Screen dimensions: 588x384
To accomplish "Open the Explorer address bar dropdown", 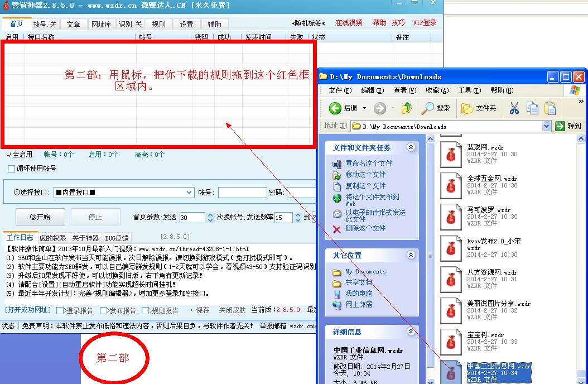I will click(x=547, y=126).
